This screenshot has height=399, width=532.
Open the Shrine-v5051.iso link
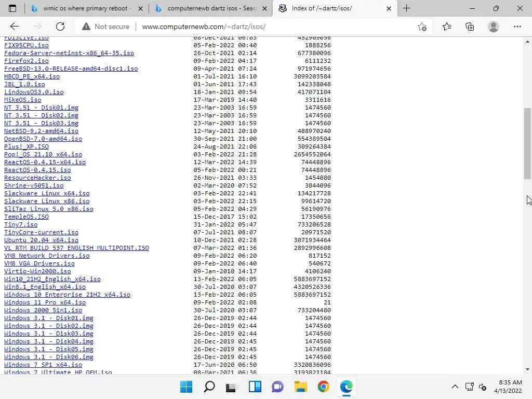coord(34,185)
